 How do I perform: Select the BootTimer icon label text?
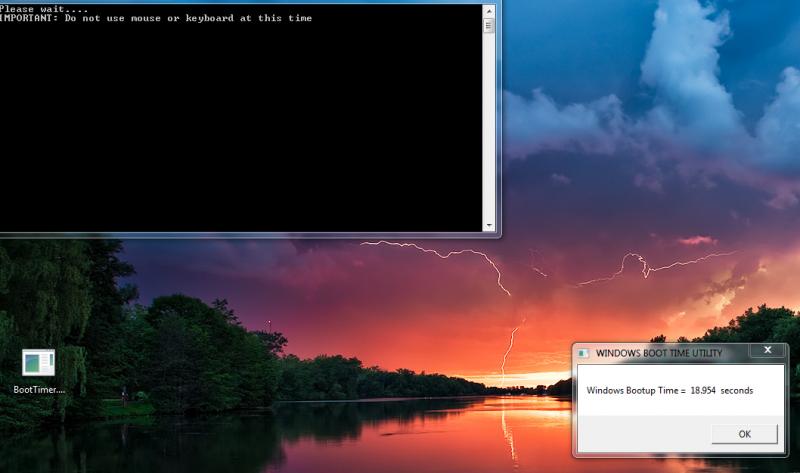coord(39,389)
